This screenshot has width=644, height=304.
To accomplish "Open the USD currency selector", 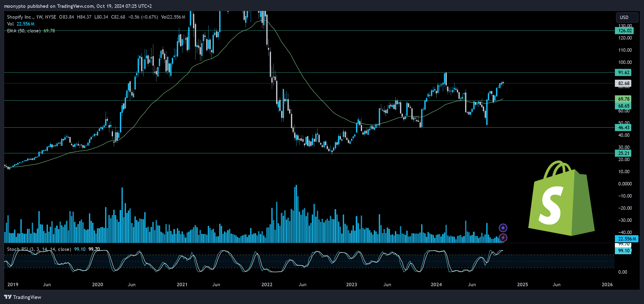I will (627, 17).
